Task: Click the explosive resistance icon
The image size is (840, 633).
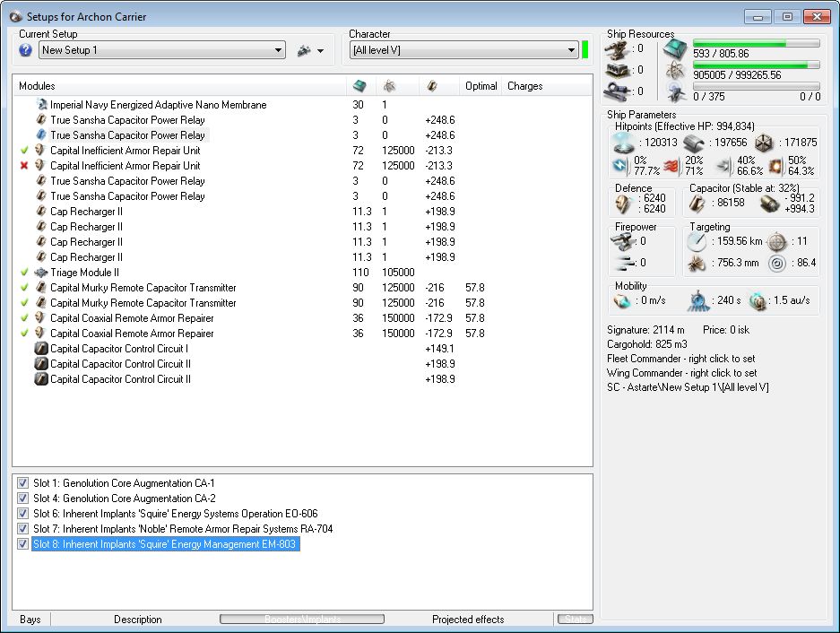Action: click(x=775, y=166)
